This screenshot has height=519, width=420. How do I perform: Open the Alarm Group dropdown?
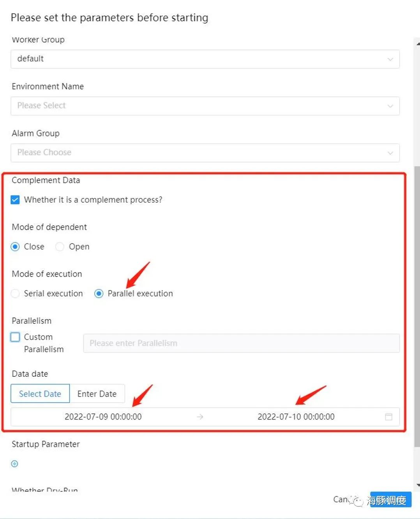(205, 153)
